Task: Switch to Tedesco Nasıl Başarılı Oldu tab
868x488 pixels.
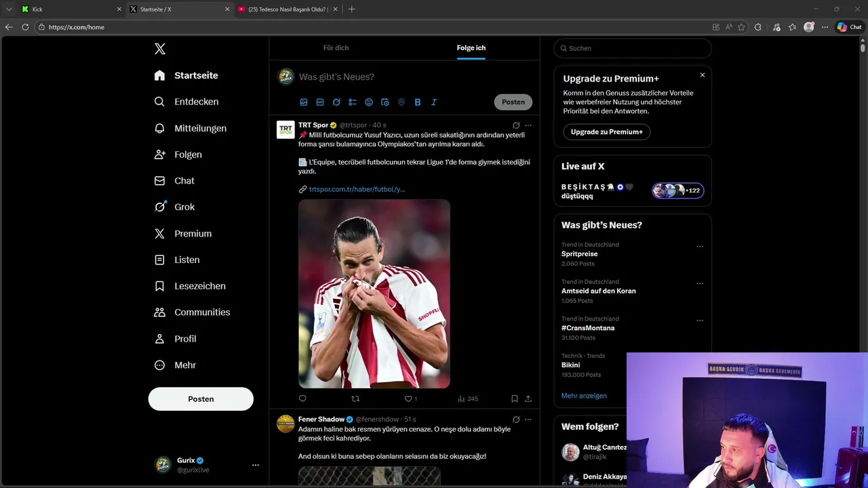Action: coord(288,9)
